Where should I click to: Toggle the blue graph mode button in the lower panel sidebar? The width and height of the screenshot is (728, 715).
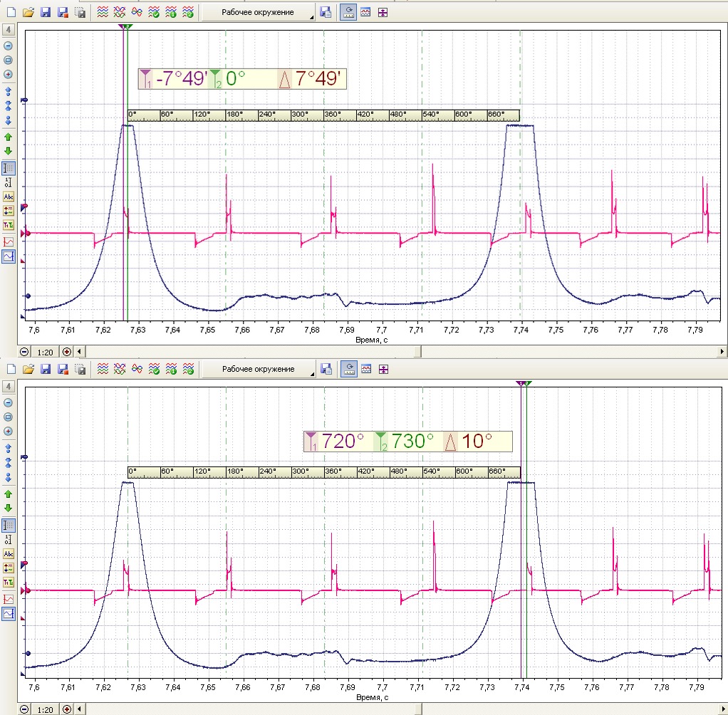pos(9,614)
